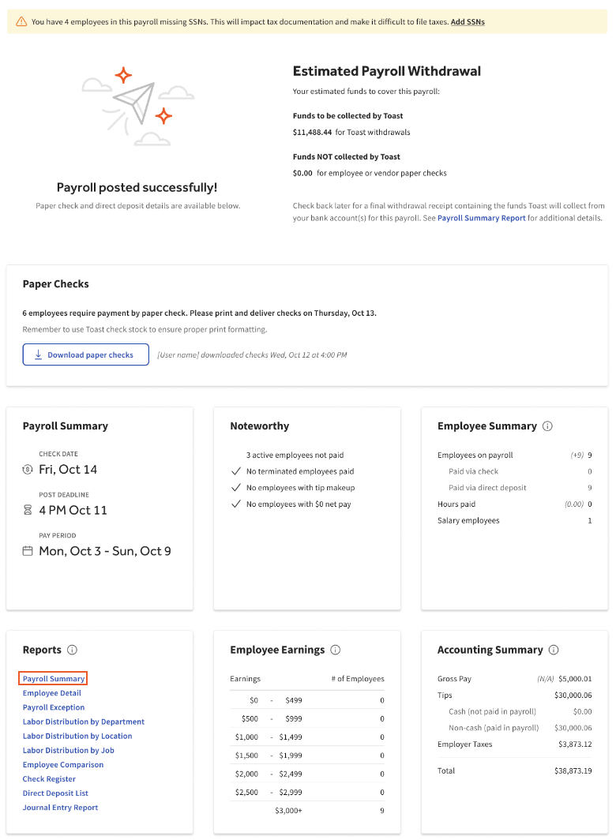Click the calendar icon beside the pay period dates
The image size is (616, 840).
click(x=28, y=551)
